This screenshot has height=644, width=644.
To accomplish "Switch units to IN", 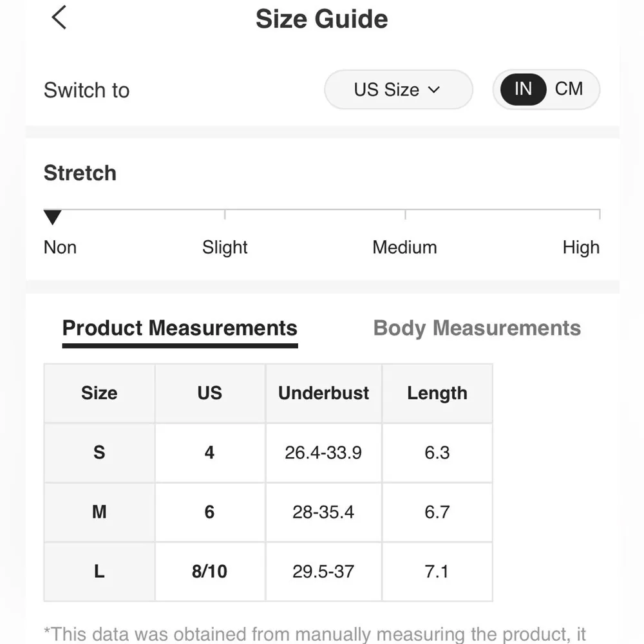I will click(523, 89).
